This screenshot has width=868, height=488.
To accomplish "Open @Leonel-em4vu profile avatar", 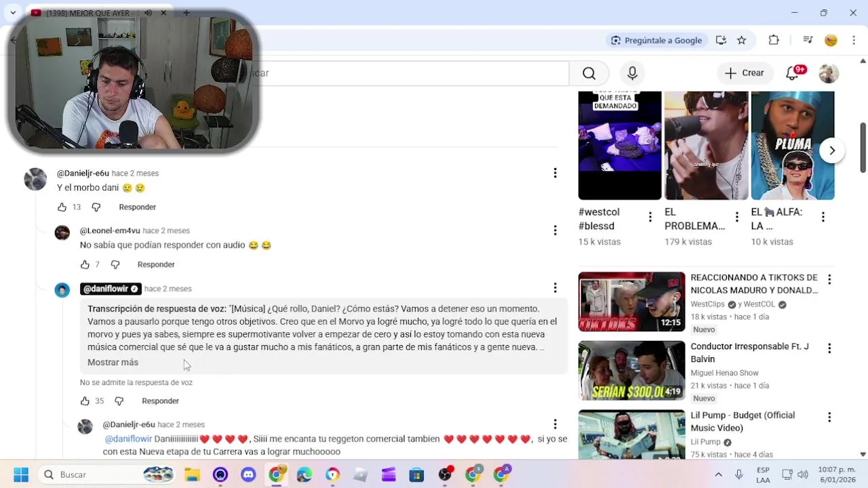I will pos(62,233).
